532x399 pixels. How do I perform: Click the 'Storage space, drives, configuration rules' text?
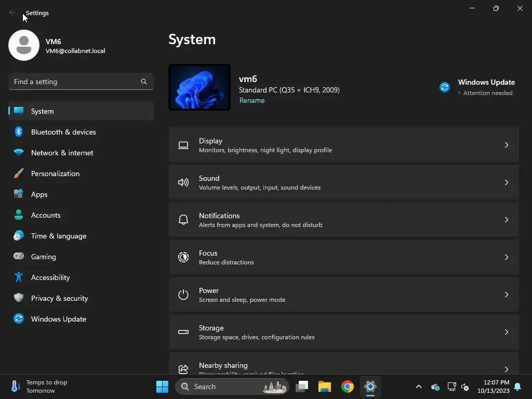click(257, 337)
